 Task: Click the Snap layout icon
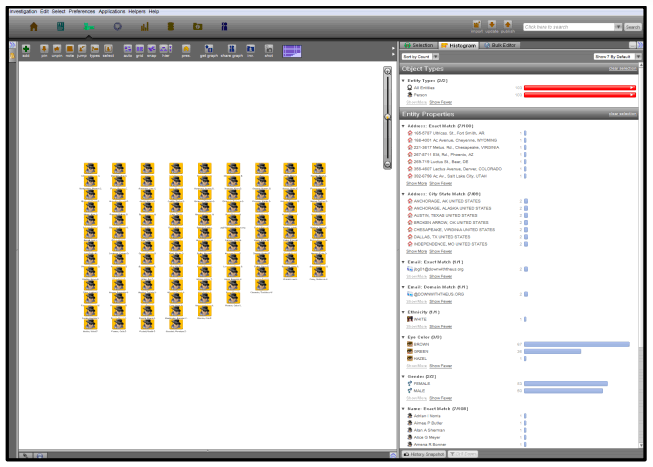152,49
